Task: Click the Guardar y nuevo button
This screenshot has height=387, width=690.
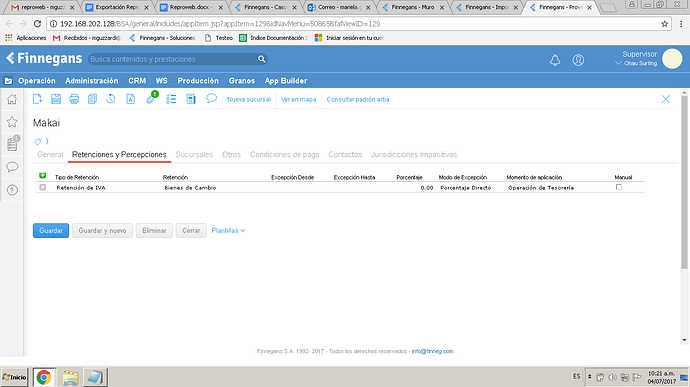Action: pos(103,230)
